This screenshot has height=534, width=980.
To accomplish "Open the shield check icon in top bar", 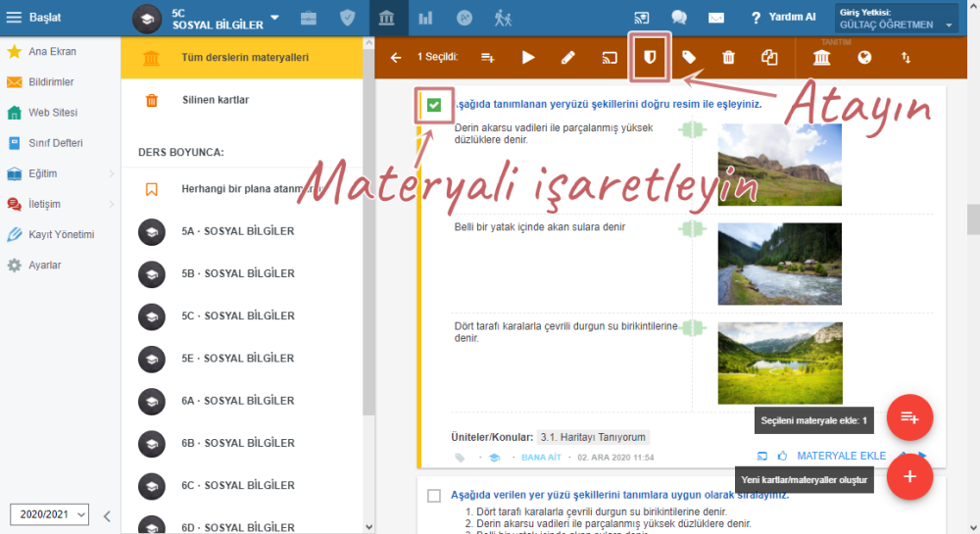I will [x=348, y=18].
